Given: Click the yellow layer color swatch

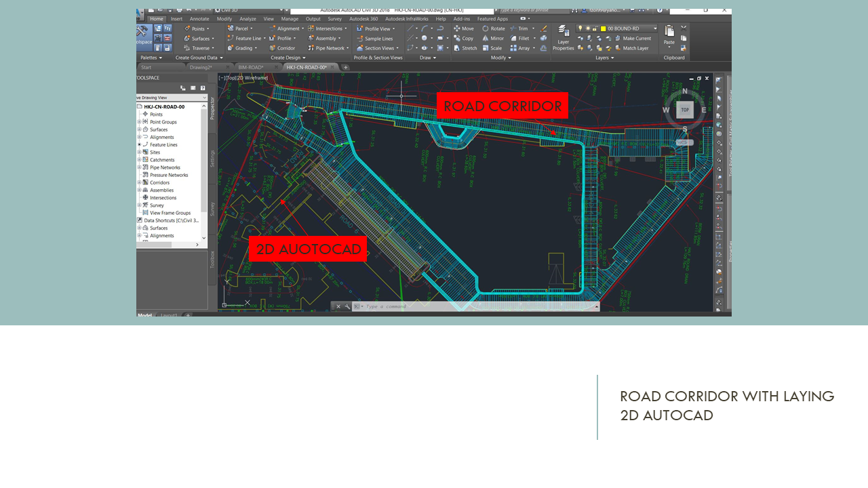Looking at the screenshot, I should pos(603,28).
